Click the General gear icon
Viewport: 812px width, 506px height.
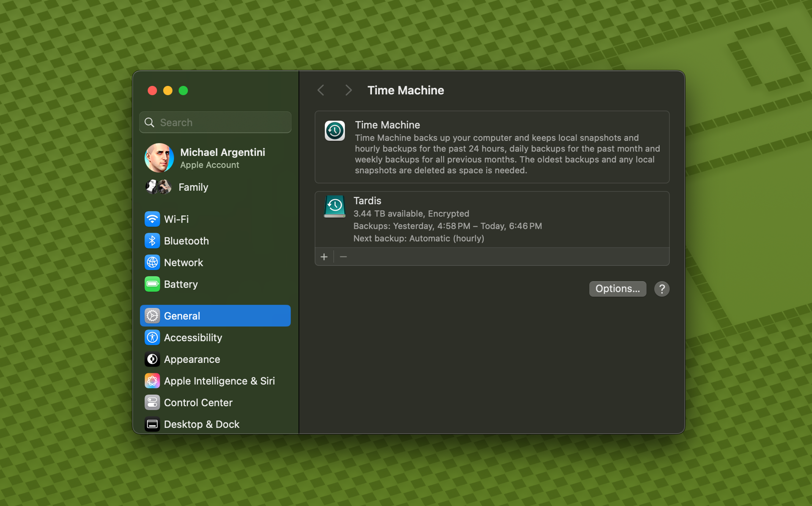152,316
